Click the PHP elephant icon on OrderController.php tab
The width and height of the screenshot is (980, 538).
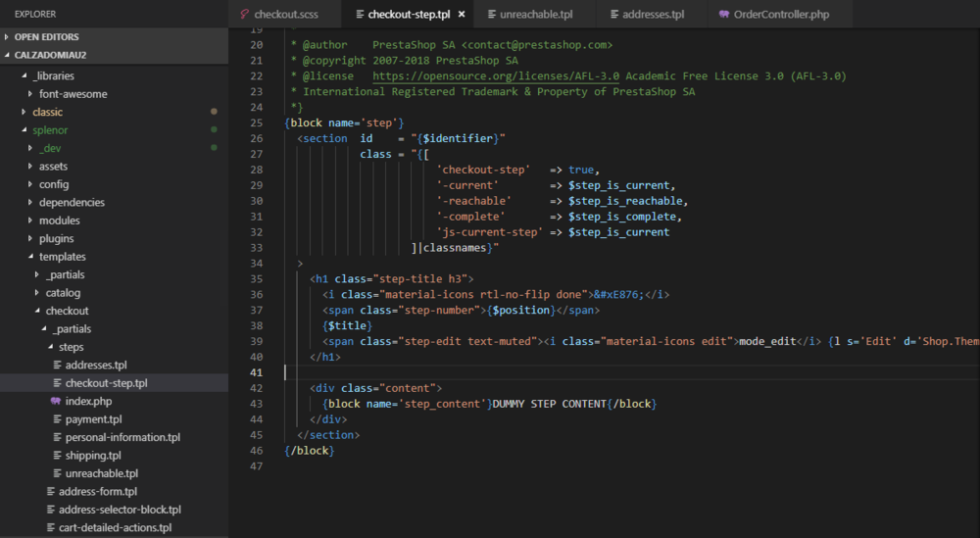723,15
